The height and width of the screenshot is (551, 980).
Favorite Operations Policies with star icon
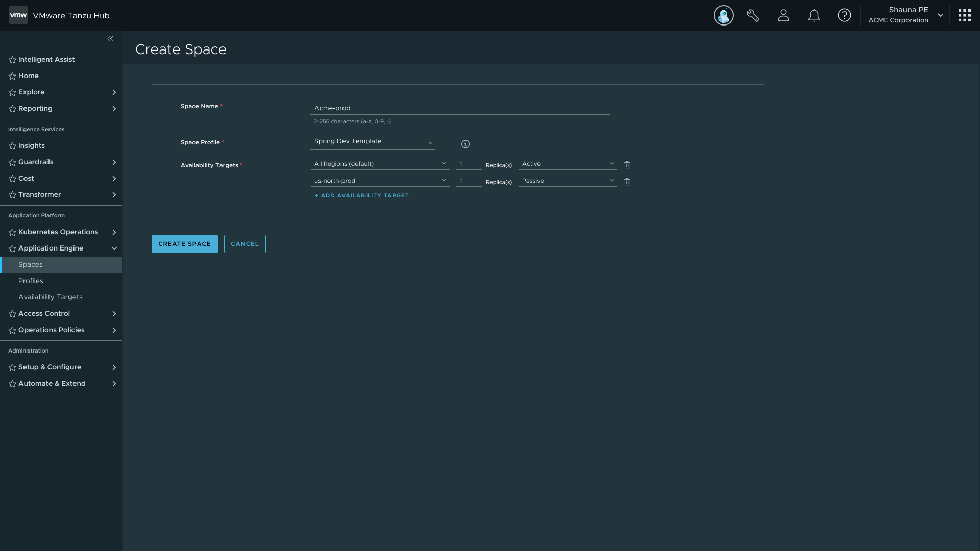[12, 330]
